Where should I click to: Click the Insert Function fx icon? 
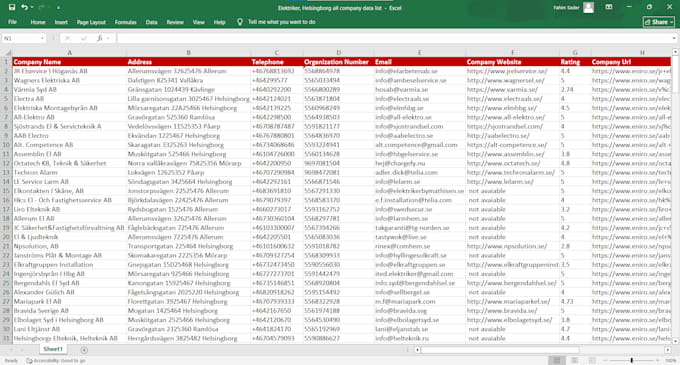[100, 38]
